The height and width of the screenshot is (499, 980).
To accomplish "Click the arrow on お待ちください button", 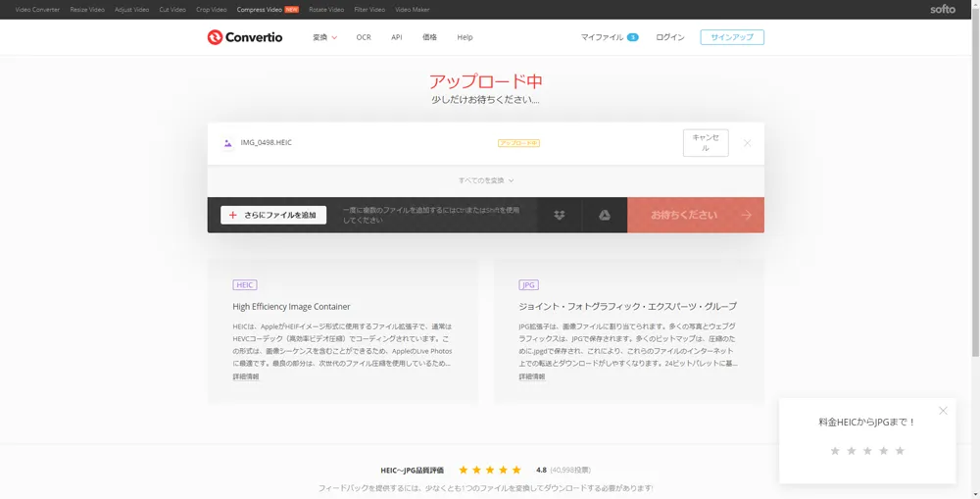I will point(746,215).
